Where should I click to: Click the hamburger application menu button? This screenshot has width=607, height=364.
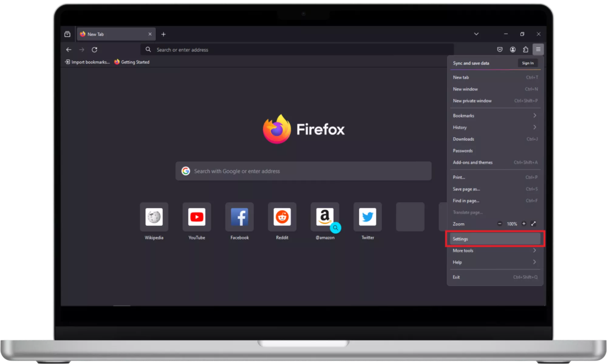[538, 49]
